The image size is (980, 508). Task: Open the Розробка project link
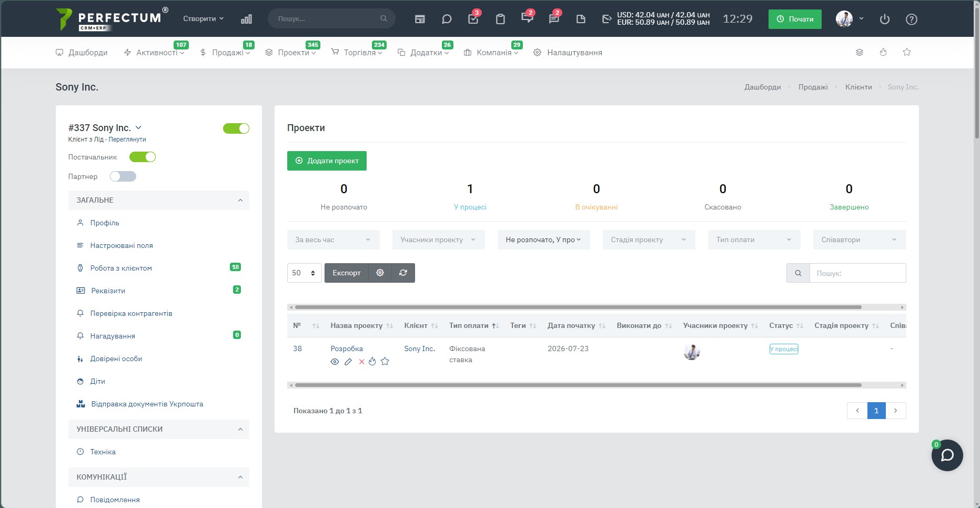pos(347,348)
